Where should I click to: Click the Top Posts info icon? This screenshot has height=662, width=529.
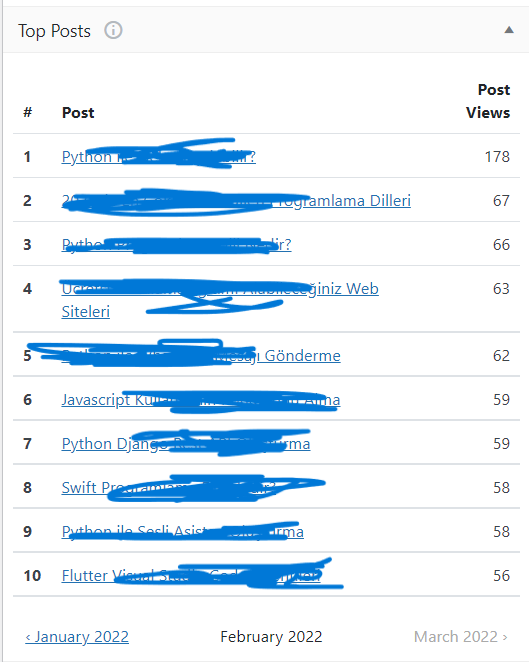point(113,30)
